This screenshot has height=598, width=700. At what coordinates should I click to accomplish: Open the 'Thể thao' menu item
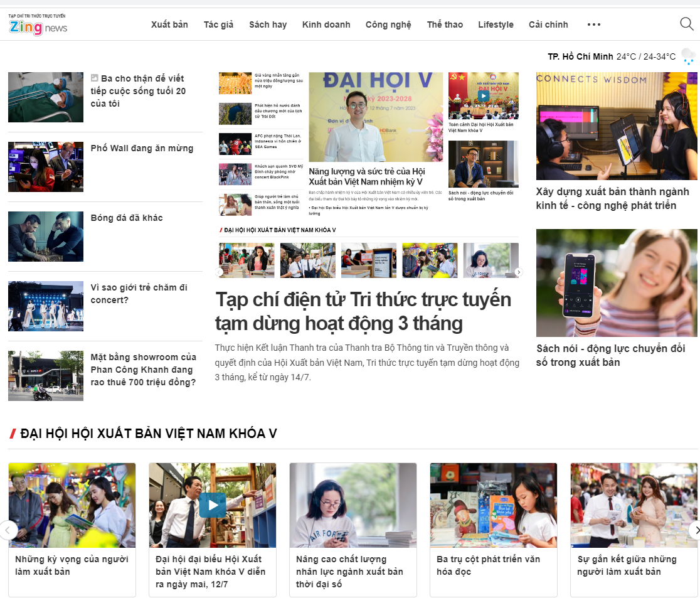[x=445, y=24]
